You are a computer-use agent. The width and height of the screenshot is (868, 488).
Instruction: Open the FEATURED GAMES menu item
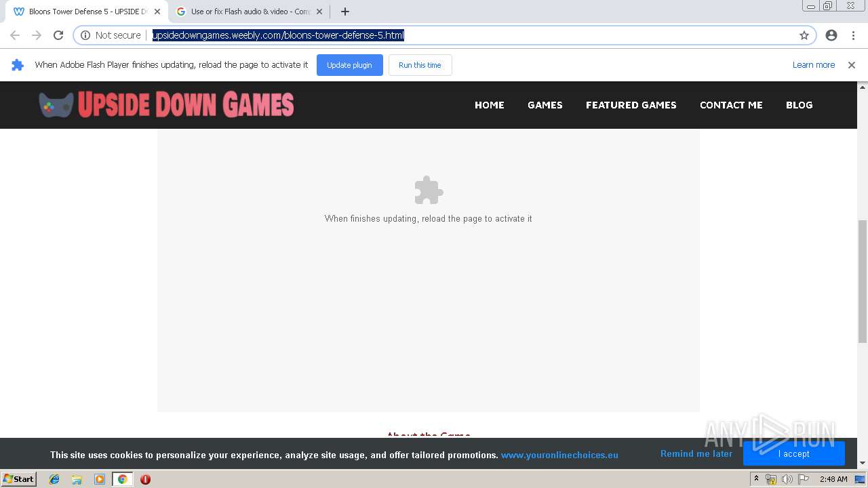631,105
